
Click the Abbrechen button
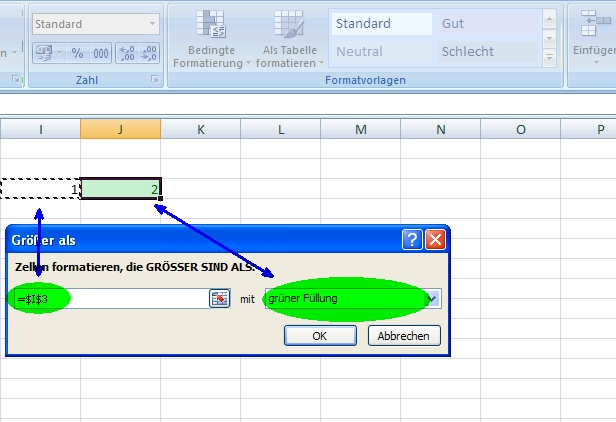click(x=404, y=336)
